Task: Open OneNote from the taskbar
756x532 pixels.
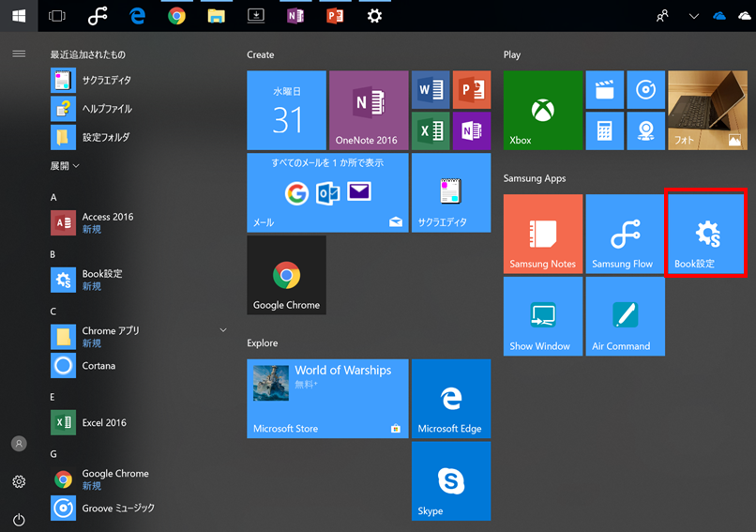Action: 295,16
